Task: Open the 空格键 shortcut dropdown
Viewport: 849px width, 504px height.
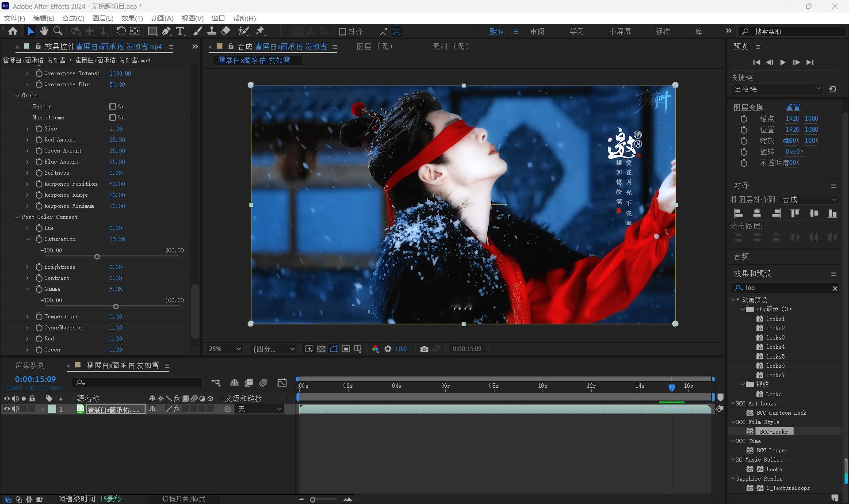Action: pyautogui.click(x=777, y=88)
